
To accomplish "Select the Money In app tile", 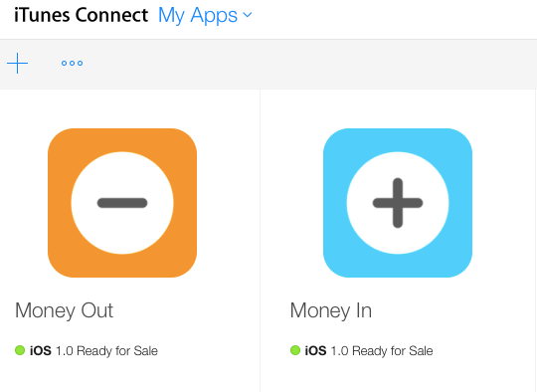I will coord(398,241).
